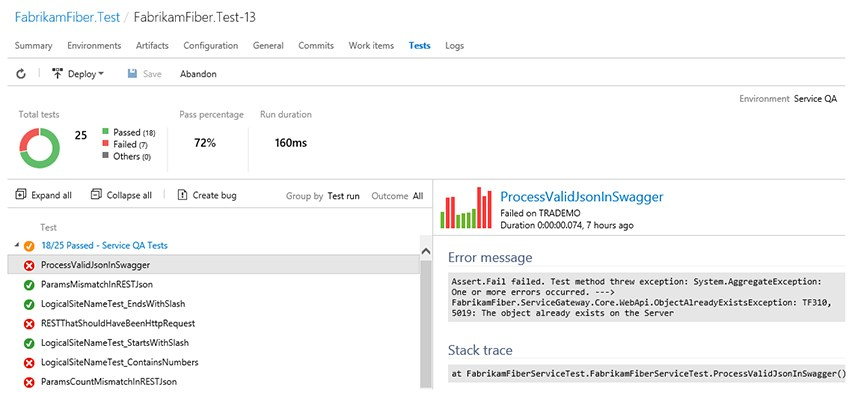Click the test list scrollbar up arrow
Viewport: 849px width, 393px height.
point(426,252)
